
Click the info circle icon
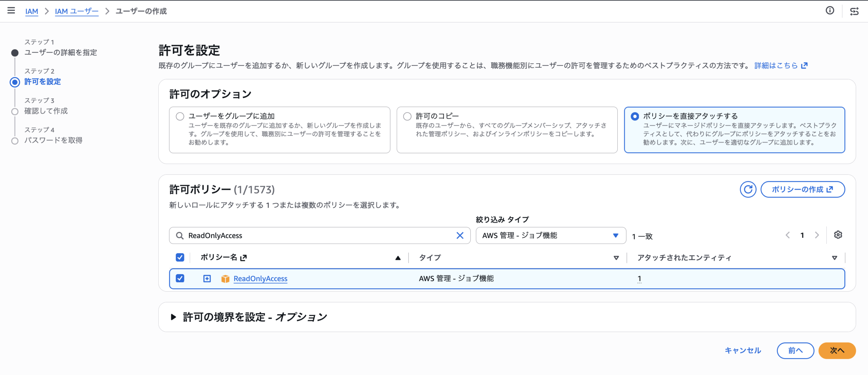830,11
